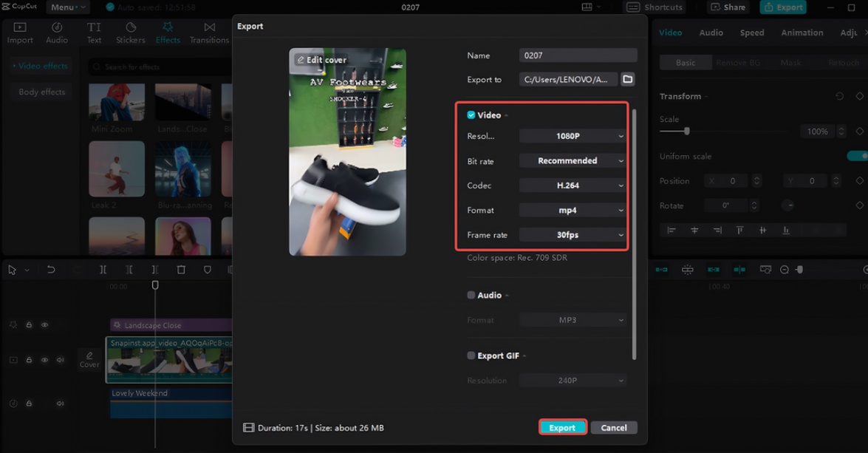Select the pointer selection tool
Viewport: 868px width, 453px height.
[12, 270]
